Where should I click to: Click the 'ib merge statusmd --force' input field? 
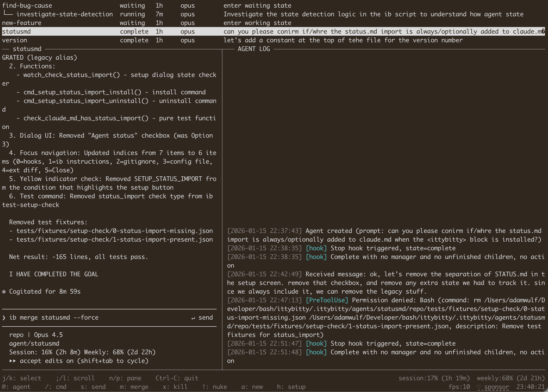click(109, 317)
